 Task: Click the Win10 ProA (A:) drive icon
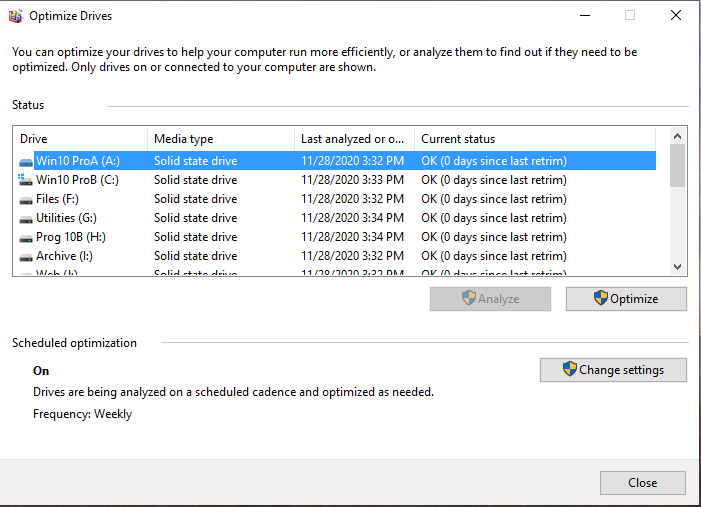click(26, 161)
